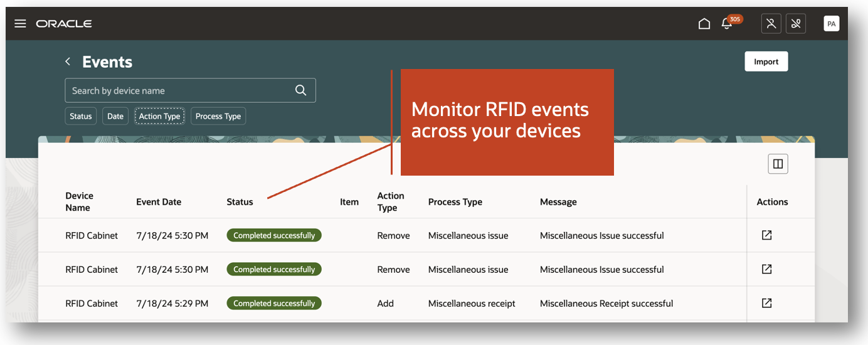Open the hamburger navigation menu
The height and width of the screenshot is (345, 868).
(x=20, y=24)
